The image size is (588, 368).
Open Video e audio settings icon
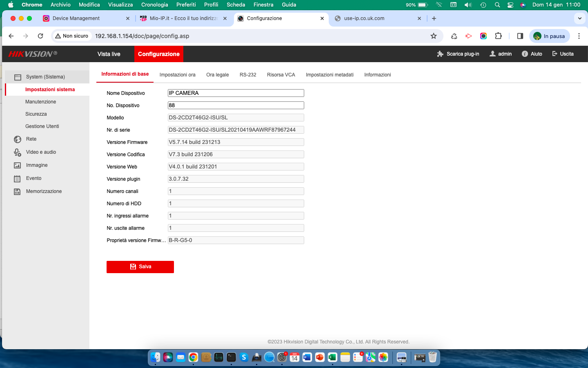coord(17,152)
